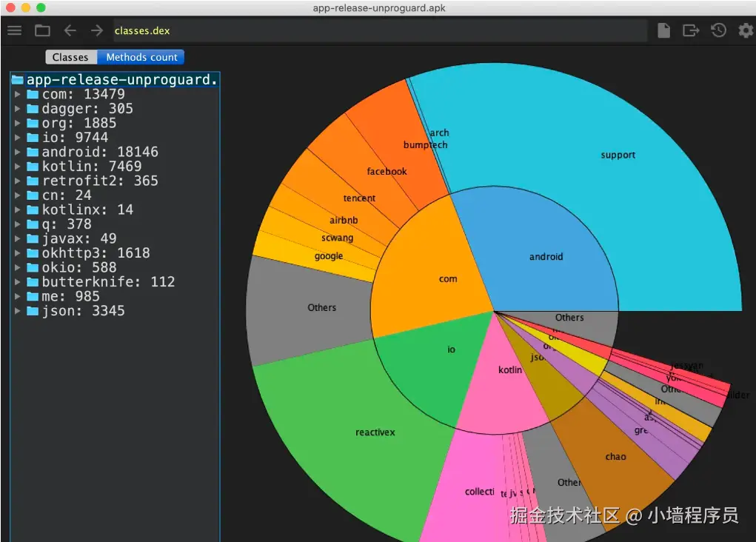Click the file document icon

coord(664,30)
